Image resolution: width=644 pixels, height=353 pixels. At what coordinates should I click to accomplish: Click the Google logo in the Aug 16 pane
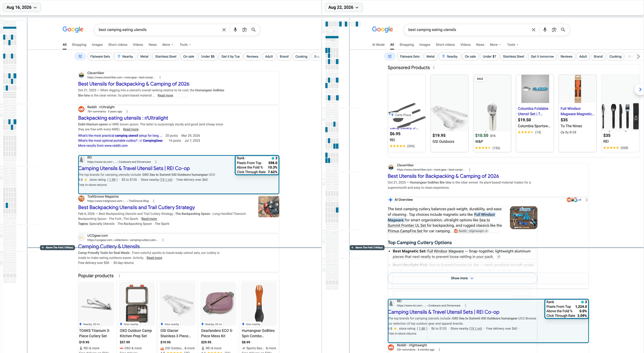coord(73,29)
